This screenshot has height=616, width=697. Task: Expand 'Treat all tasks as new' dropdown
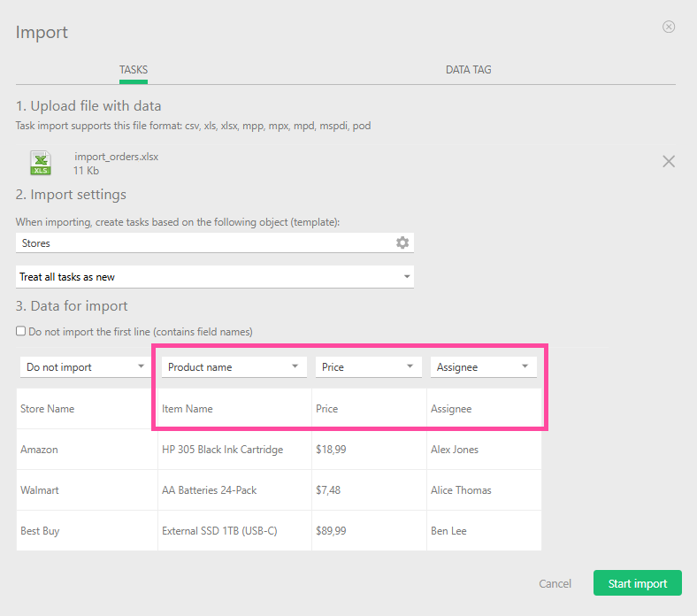(215, 277)
